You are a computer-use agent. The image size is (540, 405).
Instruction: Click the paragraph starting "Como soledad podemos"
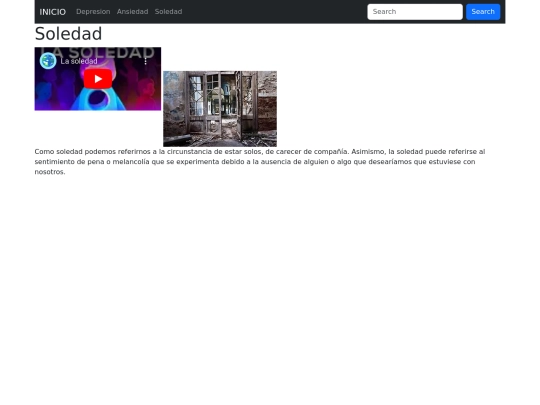[x=260, y=162]
